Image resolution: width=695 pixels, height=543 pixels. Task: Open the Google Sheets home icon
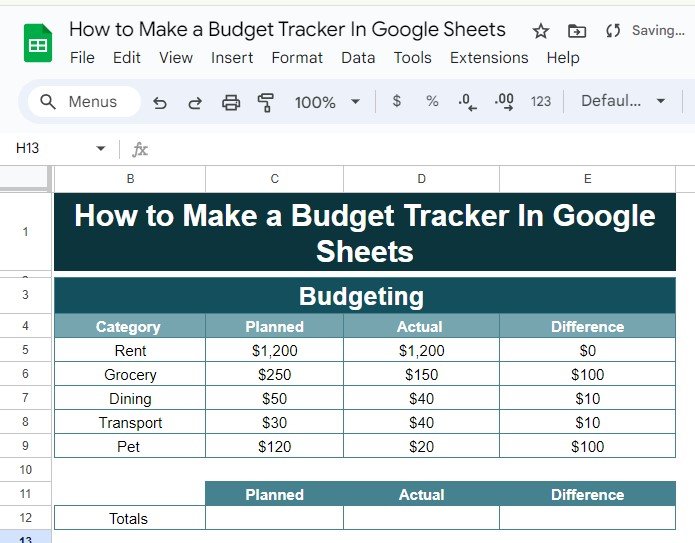point(38,43)
